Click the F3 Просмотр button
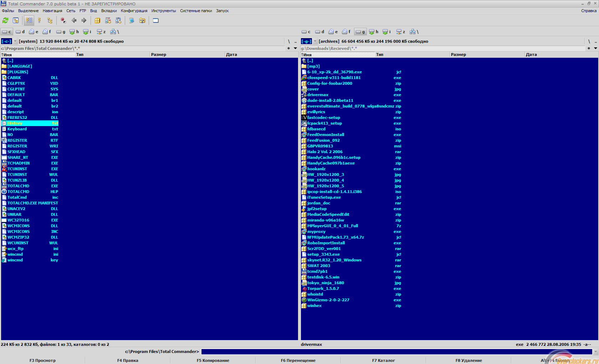The image size is (599, 364). [x=42, y=360]
